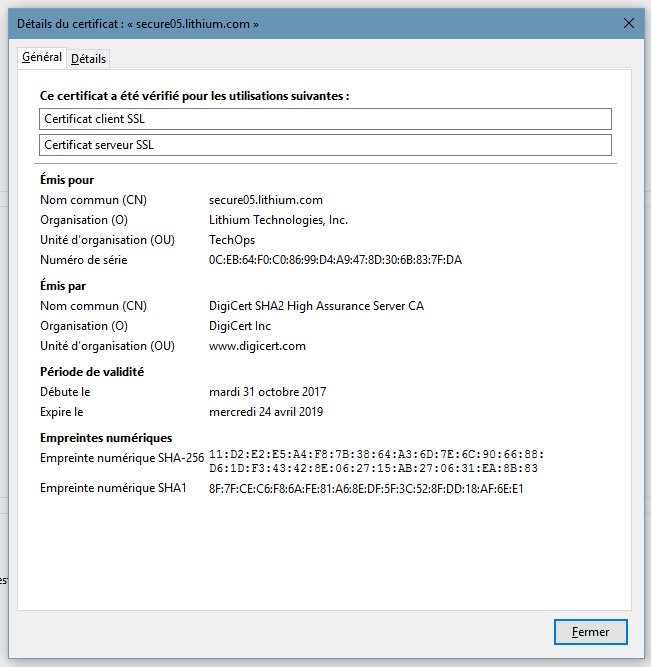Click the Fermer button
The image size is (651, 667).
590,632
